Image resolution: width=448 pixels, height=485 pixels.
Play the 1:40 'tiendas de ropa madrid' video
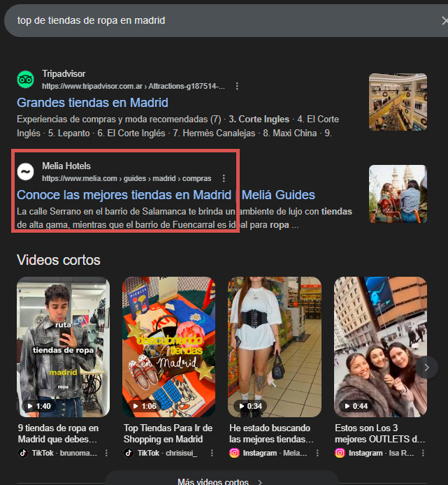coord(63,347)
